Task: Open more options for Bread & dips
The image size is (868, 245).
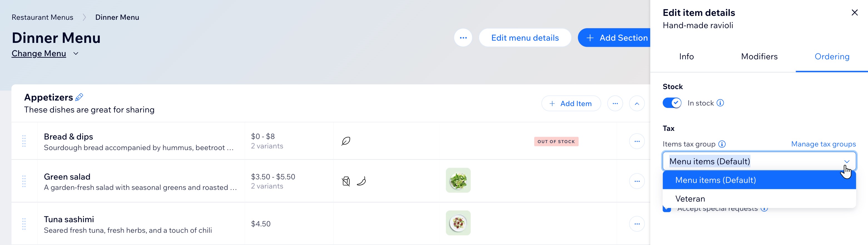Action: [x=636, y=141]
